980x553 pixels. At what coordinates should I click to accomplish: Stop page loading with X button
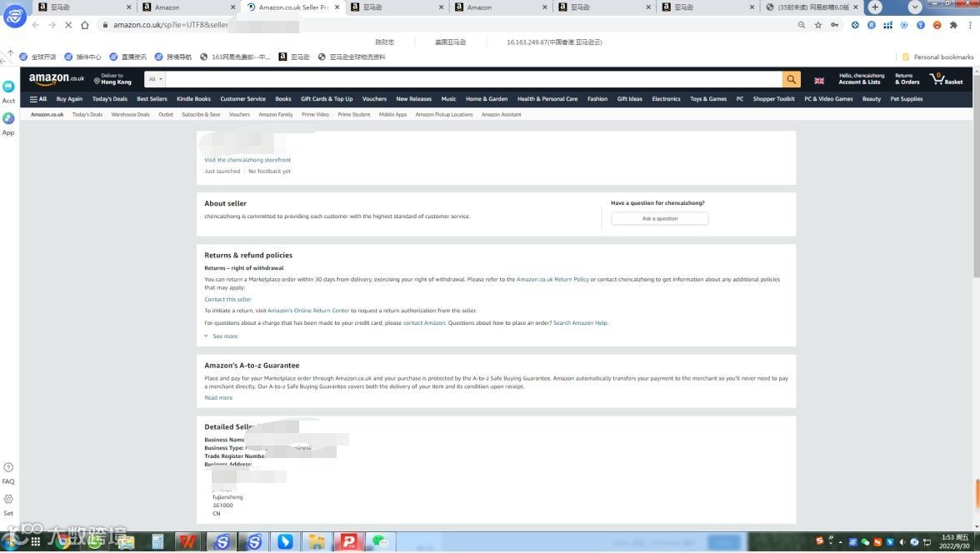[x=68, y=25]
